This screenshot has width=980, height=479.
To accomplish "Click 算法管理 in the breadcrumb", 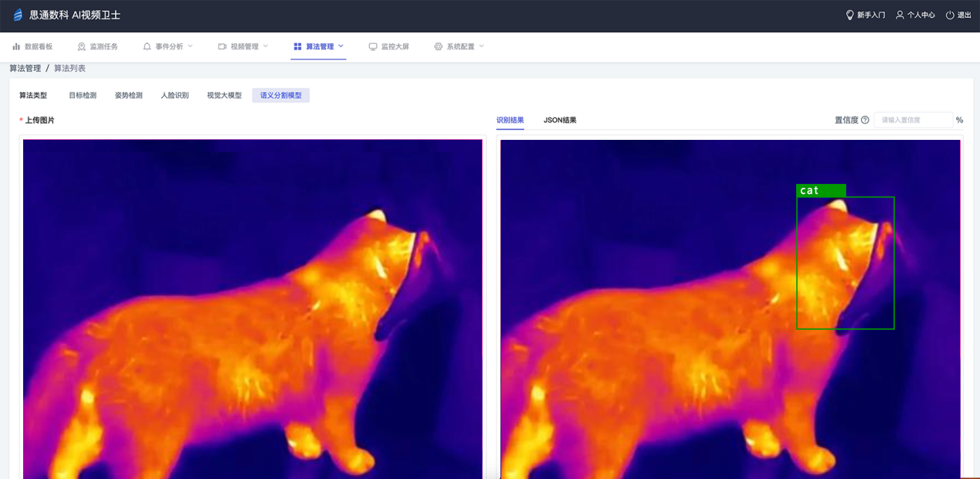I will [x=25, y=69].
